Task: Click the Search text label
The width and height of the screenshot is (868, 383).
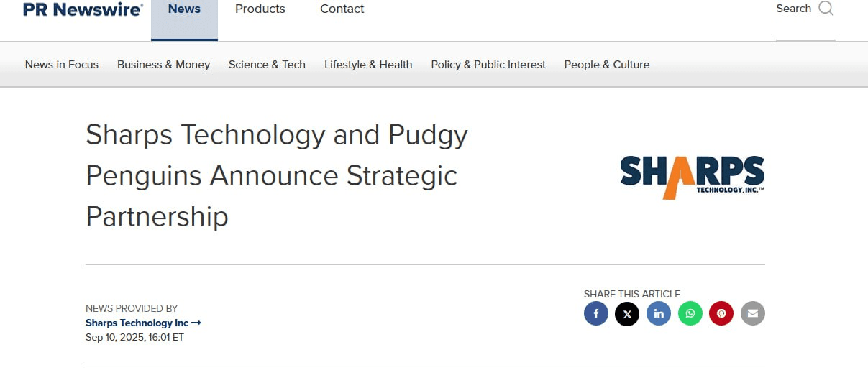Action: pos(794,9)
